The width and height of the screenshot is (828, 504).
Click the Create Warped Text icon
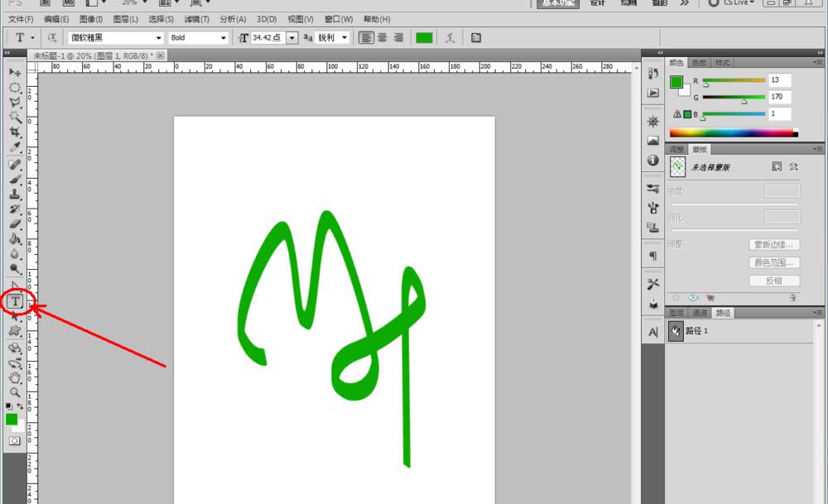point(450,37)
